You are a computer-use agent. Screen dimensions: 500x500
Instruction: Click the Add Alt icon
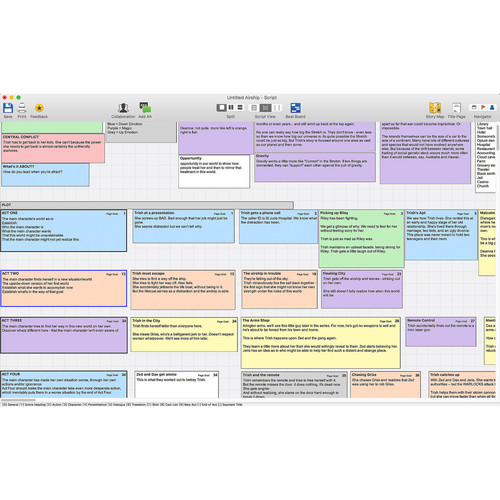[x=145, y=108]
